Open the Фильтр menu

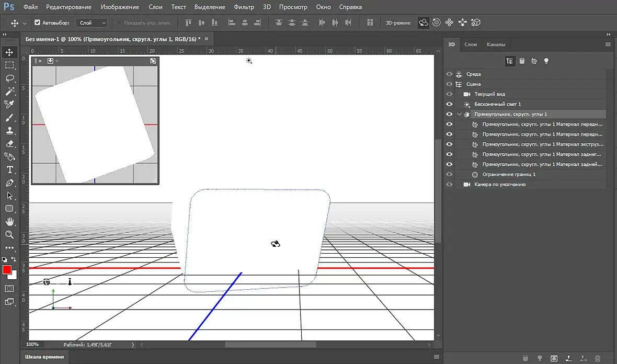244,7
